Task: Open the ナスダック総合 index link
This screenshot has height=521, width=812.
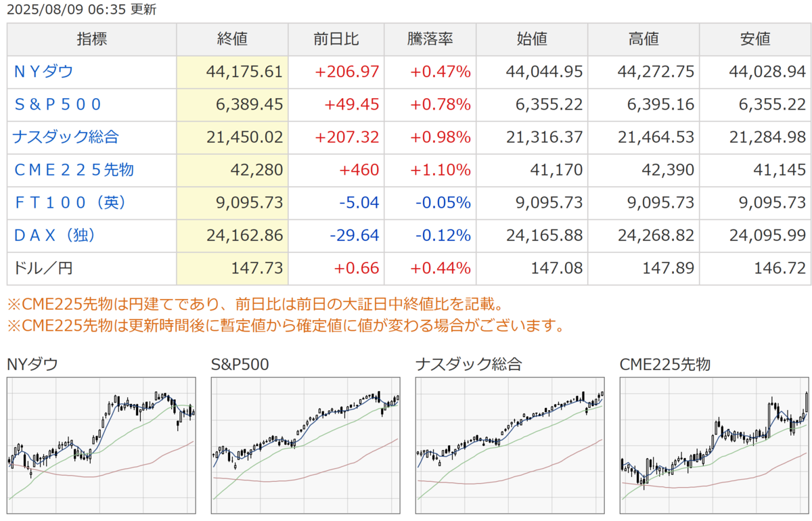Action: [66, 137]
